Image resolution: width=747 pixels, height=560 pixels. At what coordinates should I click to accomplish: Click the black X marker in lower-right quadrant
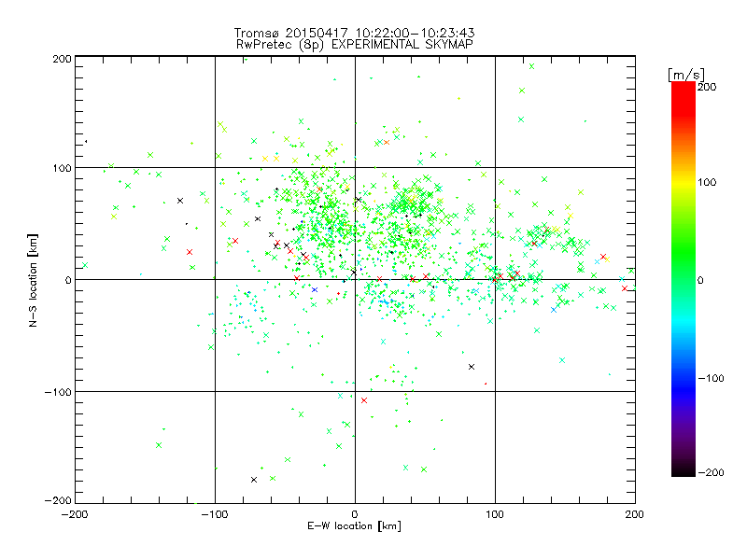click(x=472, y=367)
